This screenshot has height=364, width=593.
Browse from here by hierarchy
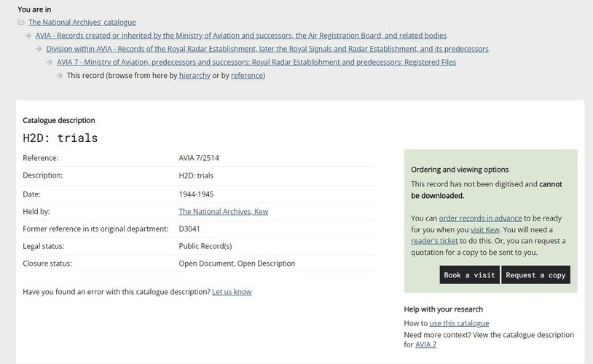195,75
